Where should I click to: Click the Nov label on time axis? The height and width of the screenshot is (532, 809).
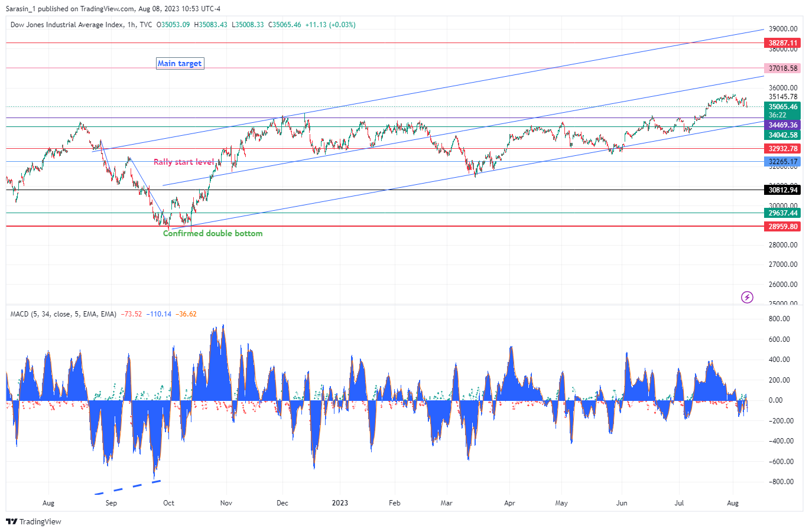(226, 503)
